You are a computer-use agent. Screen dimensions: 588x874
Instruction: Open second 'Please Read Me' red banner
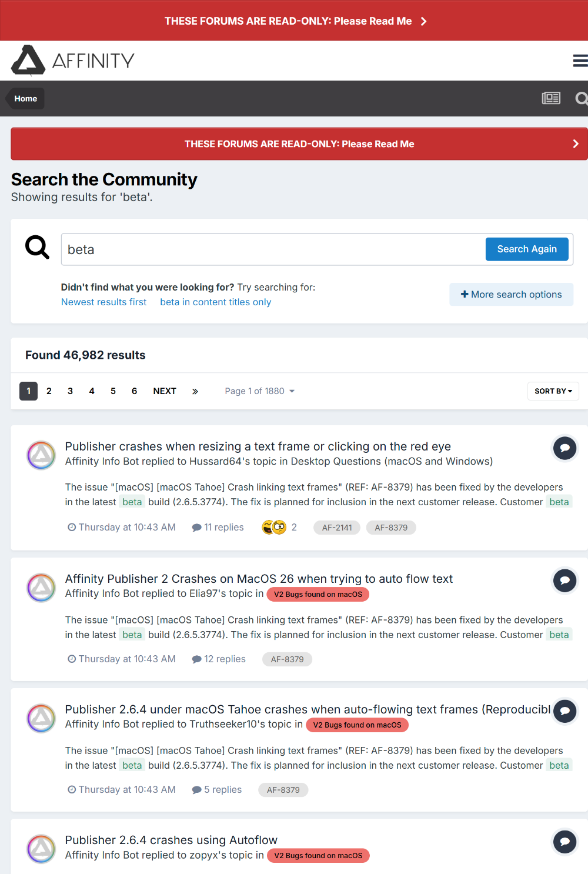tap(299, 144)
